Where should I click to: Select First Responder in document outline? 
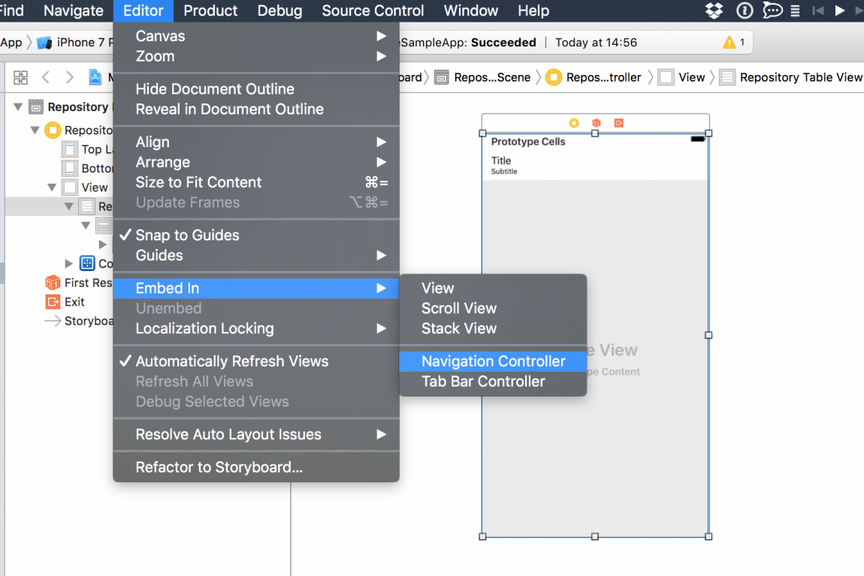(x=79, y=283)
